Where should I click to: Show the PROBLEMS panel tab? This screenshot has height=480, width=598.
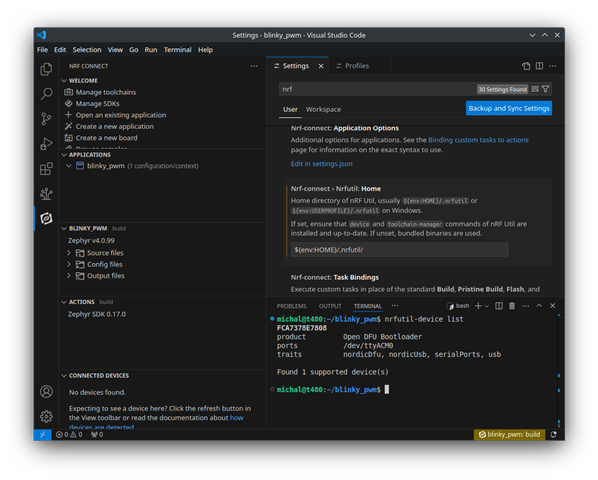pyautogui.click(x=291, y=306)
